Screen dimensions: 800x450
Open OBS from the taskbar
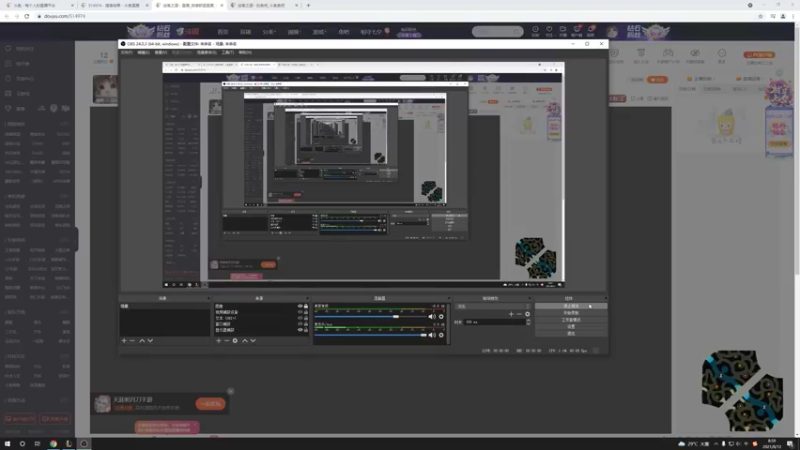point(84,444)
